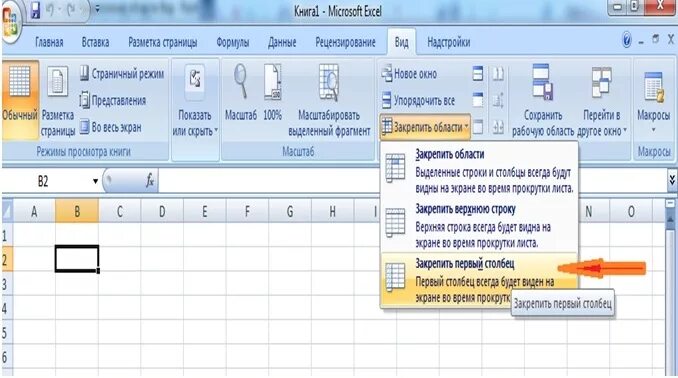
Task: Enable Страничный режим view
Action: coord(122,74)
